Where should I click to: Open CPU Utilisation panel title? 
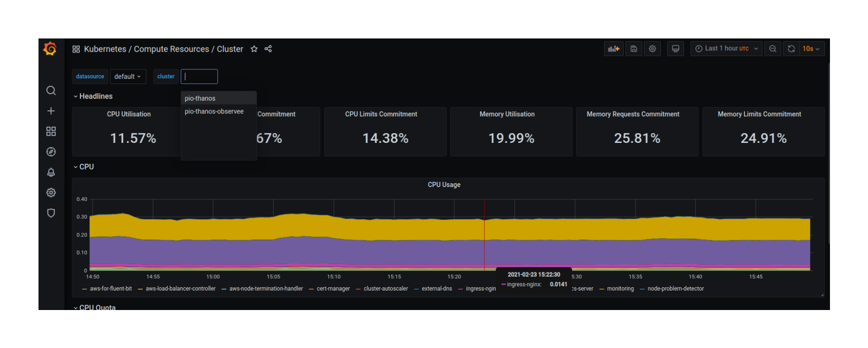tap(129, 114)
